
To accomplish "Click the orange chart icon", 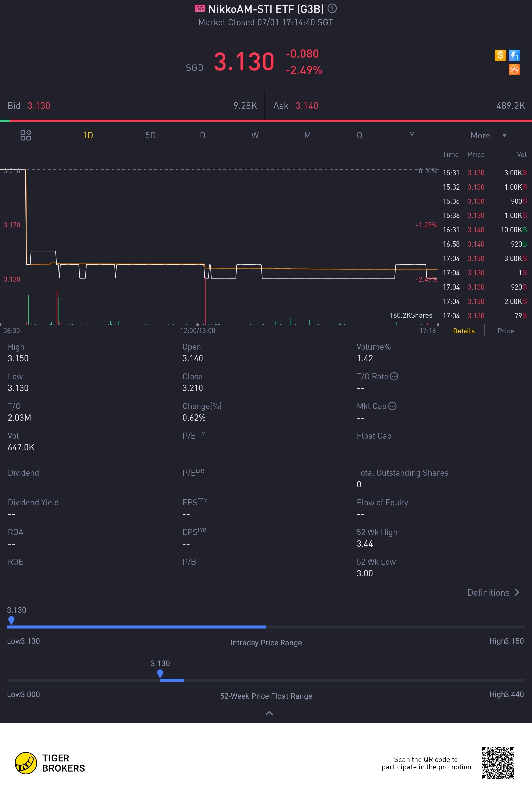I will (514, 69).
